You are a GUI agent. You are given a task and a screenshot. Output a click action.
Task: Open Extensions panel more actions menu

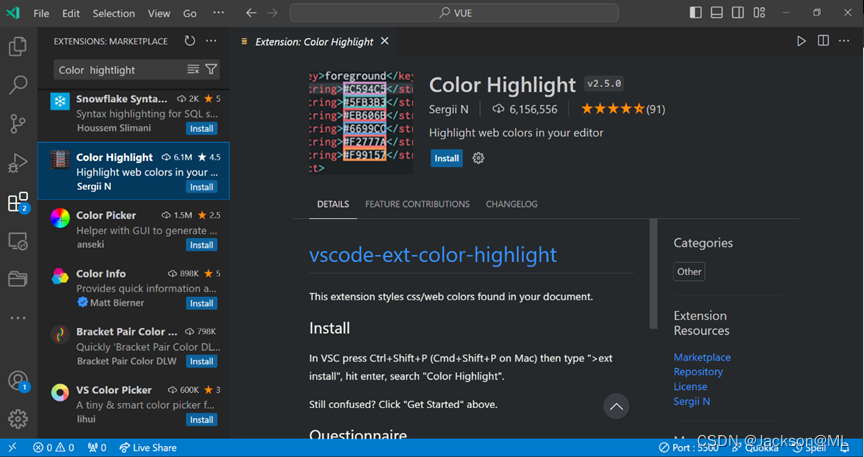pos(211,41)
